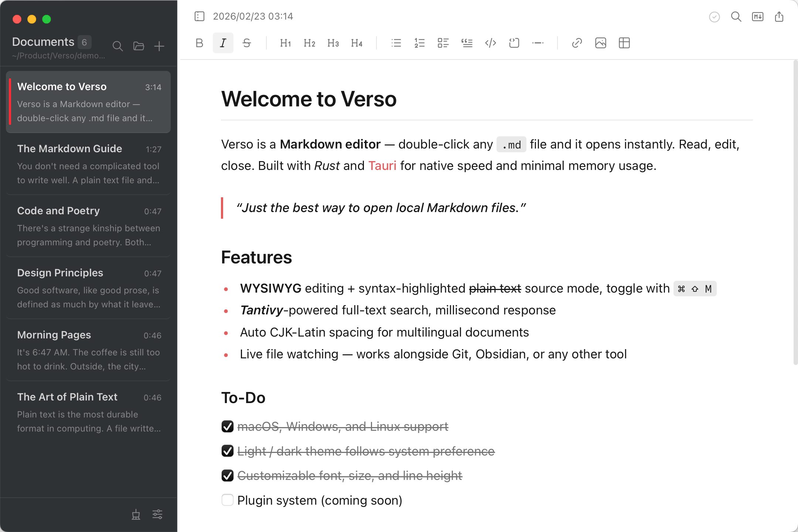
Task: Uncheck Light / dark theme follows system preference
Action: (x=227, y=451)
